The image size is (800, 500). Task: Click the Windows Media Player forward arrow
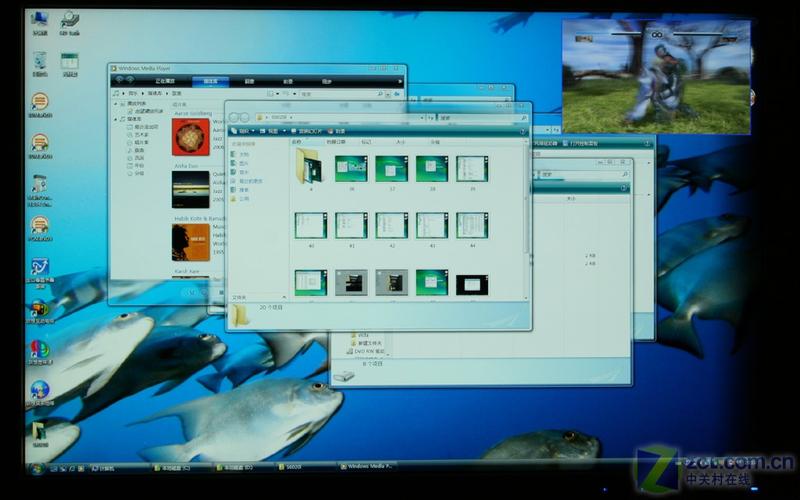pyautogui.click(x=130, y=80)
